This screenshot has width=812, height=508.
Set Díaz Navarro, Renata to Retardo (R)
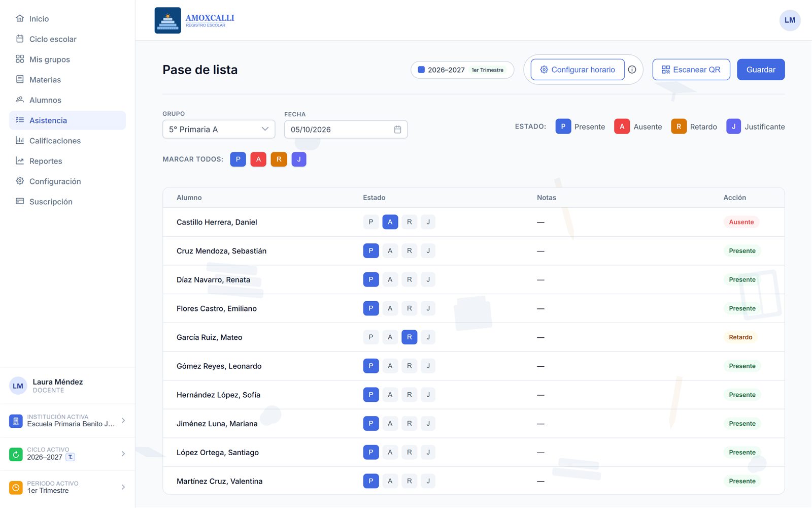pos(409,280)
